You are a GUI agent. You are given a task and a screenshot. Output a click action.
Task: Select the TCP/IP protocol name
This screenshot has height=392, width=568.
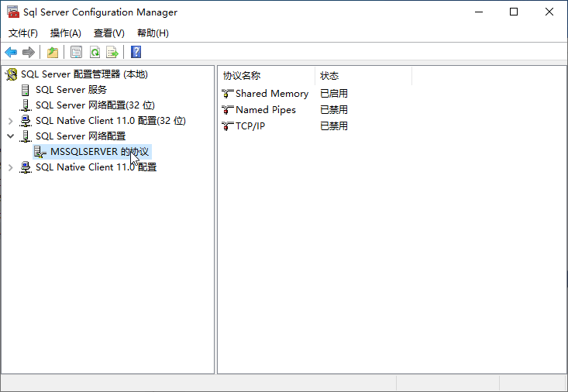(250, 126)
